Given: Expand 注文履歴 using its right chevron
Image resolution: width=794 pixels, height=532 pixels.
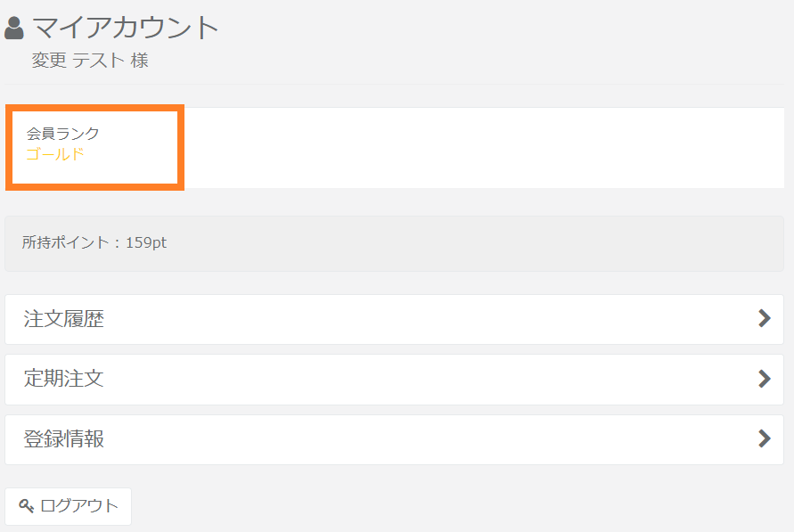Looking at the screenshot, I should pyautogui.click(x=764, y=319).
